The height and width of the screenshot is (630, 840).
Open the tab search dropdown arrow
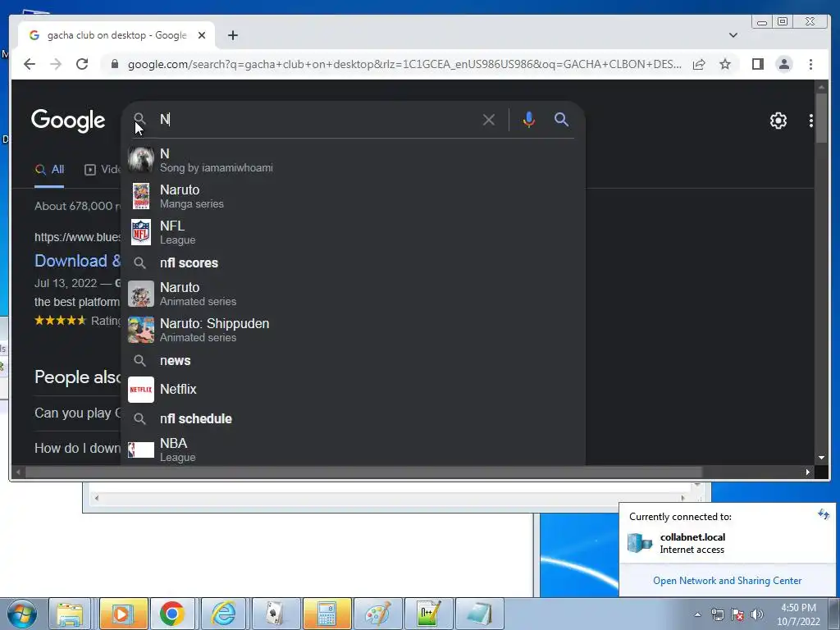coord(733,35)
